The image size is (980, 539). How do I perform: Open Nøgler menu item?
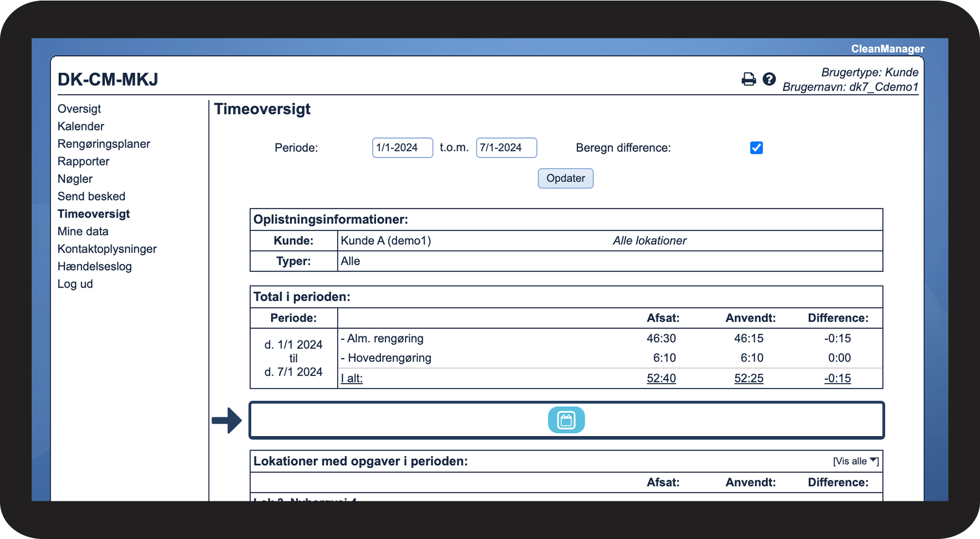(75, 179)
